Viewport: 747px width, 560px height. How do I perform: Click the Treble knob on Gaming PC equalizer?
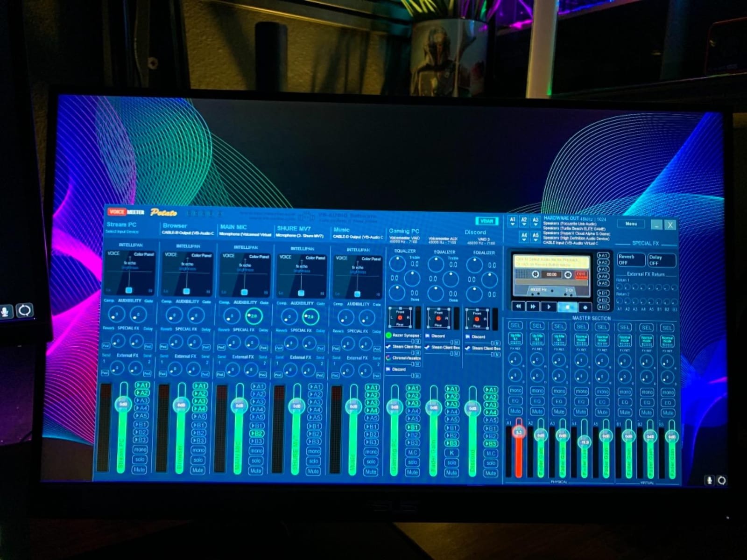pyautogui.click(x=398, y=264)
